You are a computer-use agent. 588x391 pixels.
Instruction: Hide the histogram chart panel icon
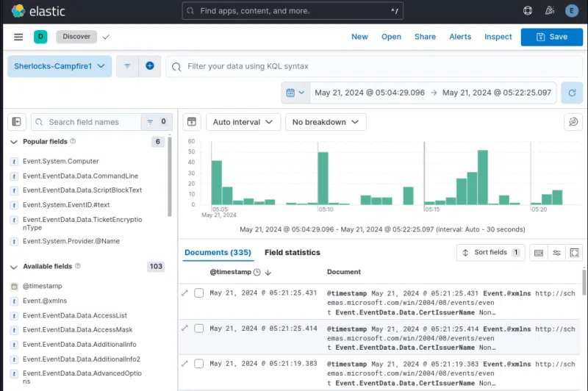(190, 122)
